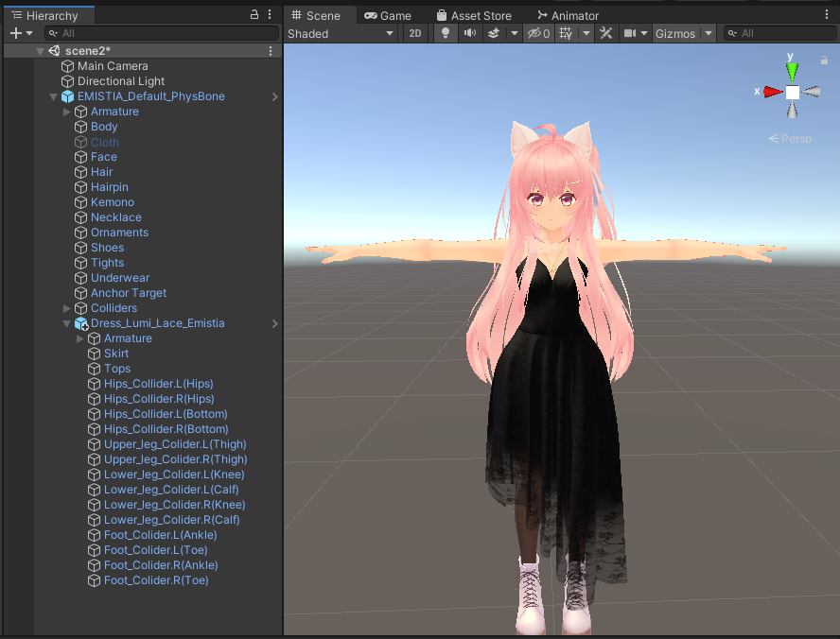The image size is (840, 639).
Task: Open component editor tools icon
Action: (606, 33)
